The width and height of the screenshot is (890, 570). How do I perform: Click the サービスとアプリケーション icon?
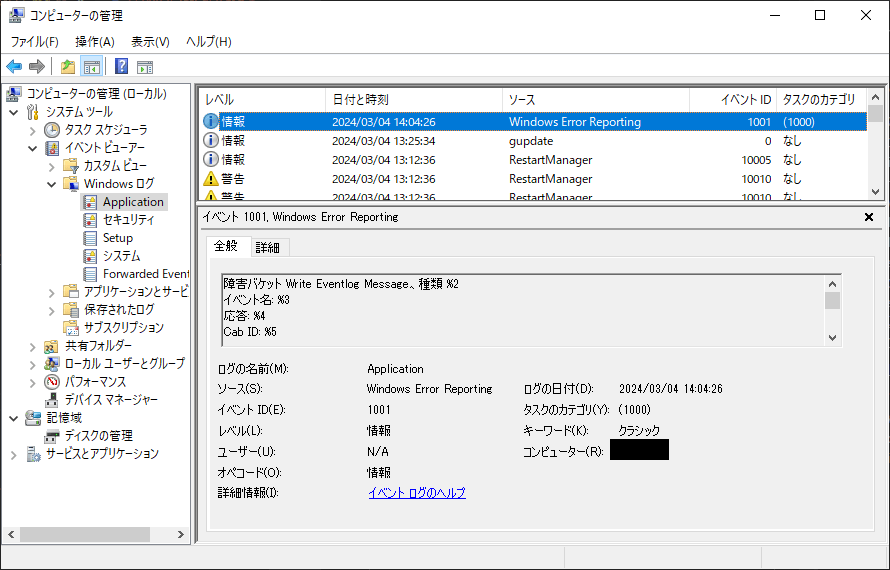tap(33, 454)
